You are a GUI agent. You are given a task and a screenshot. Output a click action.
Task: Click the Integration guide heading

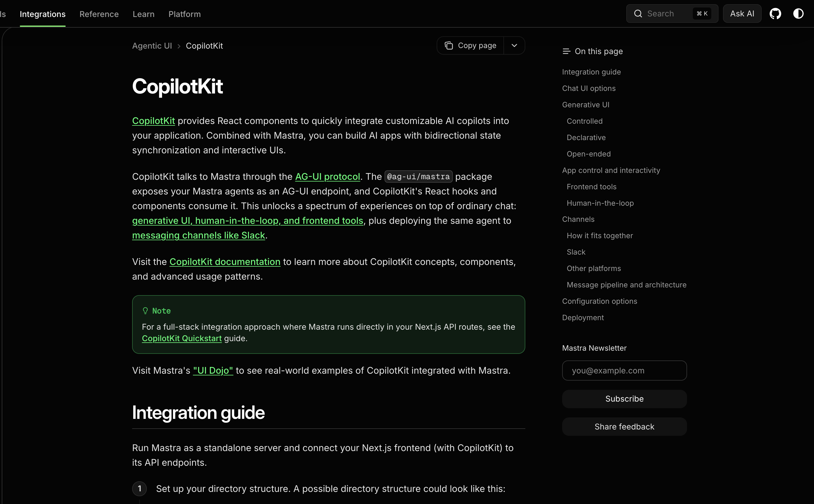[198, 413]
